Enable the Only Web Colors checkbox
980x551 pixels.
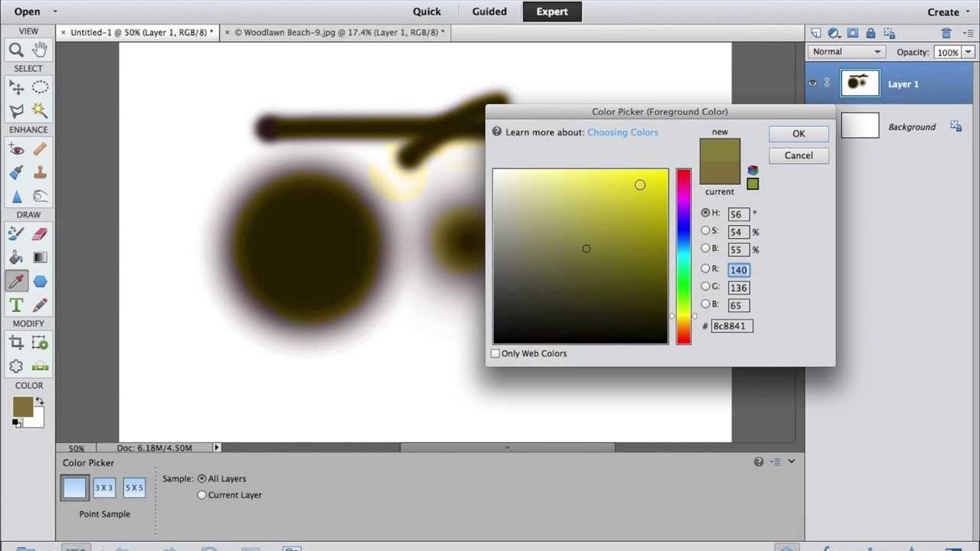(495, 353)
